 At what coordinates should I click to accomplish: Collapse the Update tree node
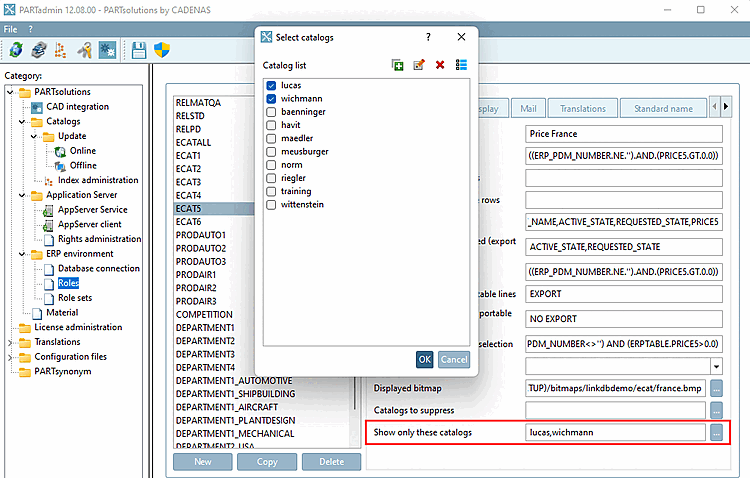pos(34,136)
